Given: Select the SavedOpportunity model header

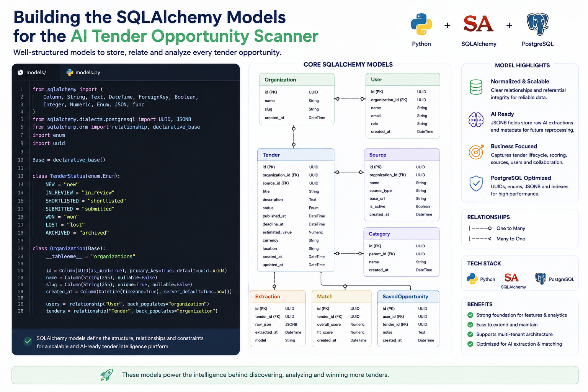Looking at the screenshot, I should tap(408, 296).
